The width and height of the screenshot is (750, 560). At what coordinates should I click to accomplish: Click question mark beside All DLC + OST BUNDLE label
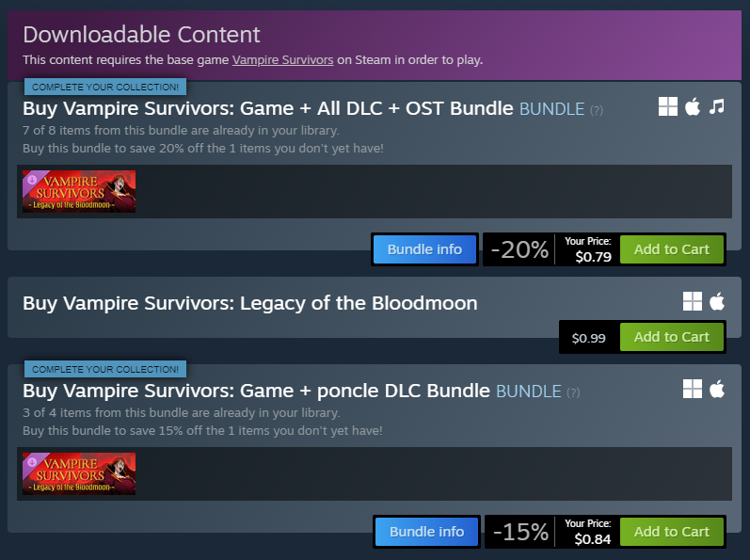[x=597, y=110]
